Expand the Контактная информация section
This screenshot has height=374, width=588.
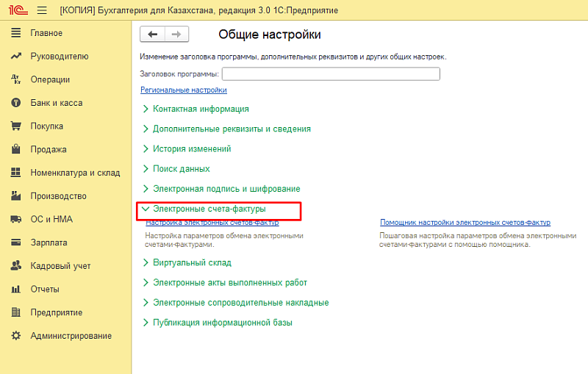200,109
